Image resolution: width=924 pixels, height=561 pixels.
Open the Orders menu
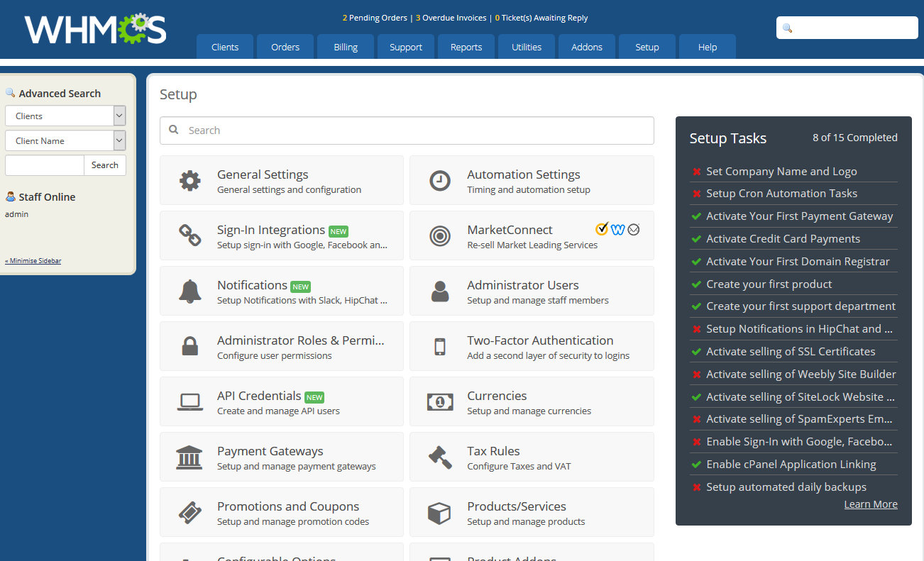pos(285,47)
